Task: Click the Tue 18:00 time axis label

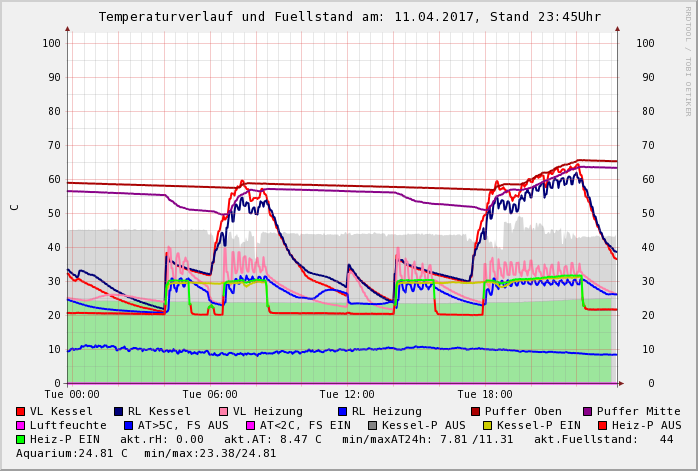Action: point(485,395)
